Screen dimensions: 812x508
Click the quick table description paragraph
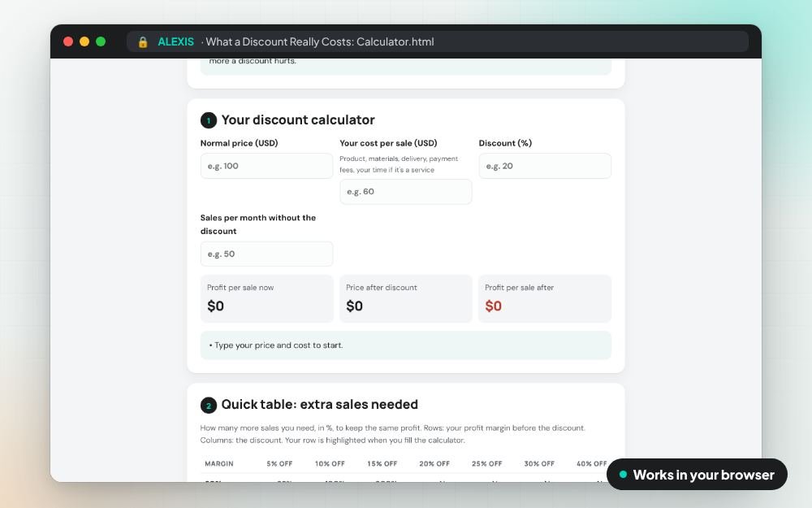coord(392,434)
